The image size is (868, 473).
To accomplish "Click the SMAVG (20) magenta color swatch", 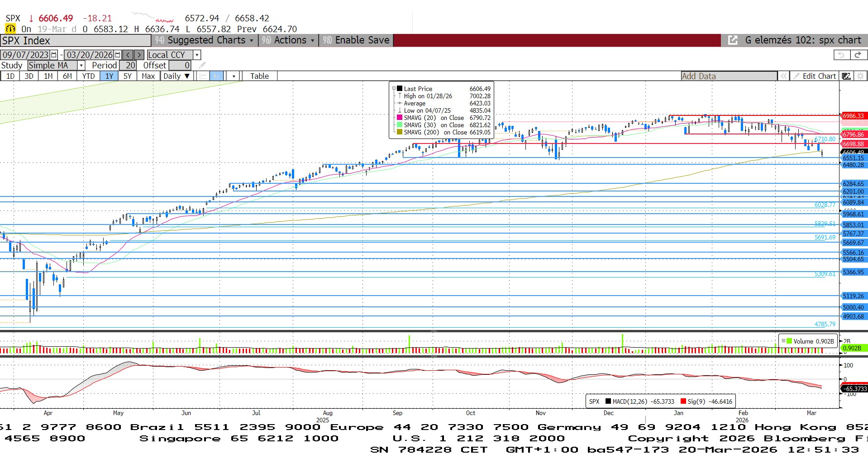I will (x=399, y=118).
